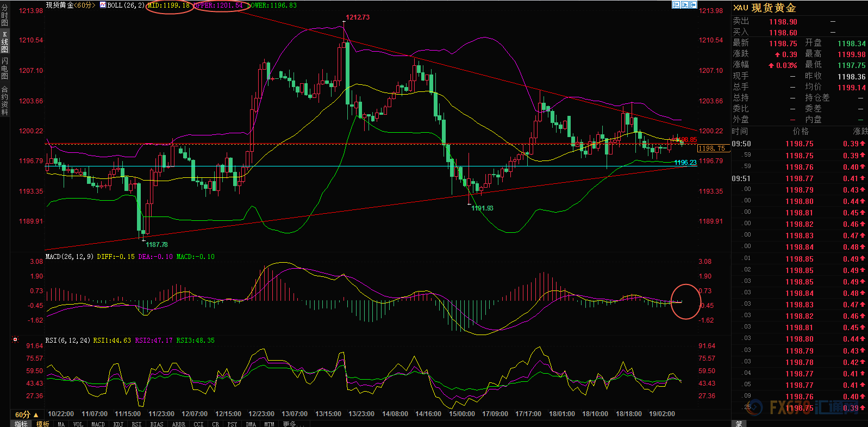Switch to 闪电图 side tab
The width and height of the screenshot is (868, 427).
(5, 69)
